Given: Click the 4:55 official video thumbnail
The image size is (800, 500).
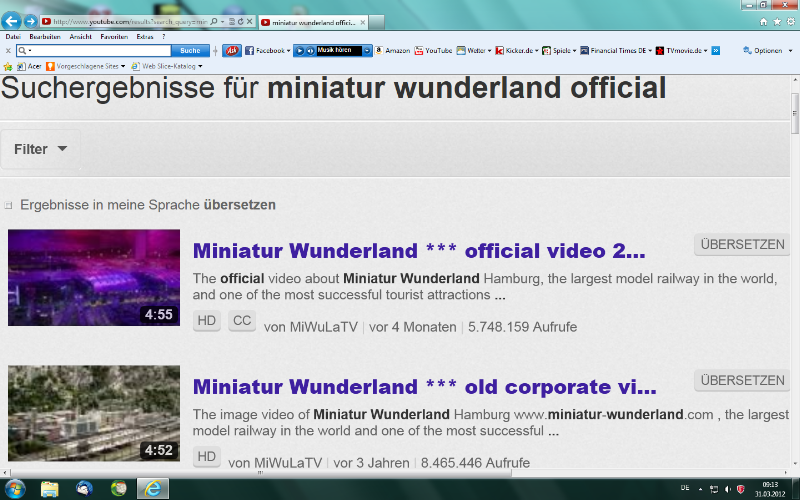Looking at the screenshot, I should pos(94,277).
